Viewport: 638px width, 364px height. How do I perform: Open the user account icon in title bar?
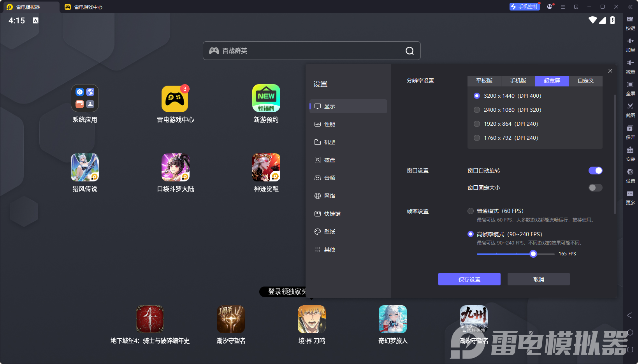(x=550, y=7)
